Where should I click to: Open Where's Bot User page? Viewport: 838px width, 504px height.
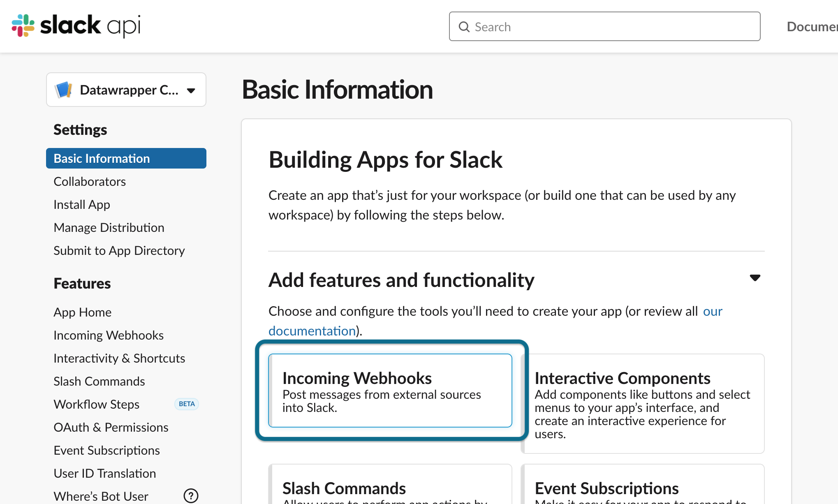point(101,496)
